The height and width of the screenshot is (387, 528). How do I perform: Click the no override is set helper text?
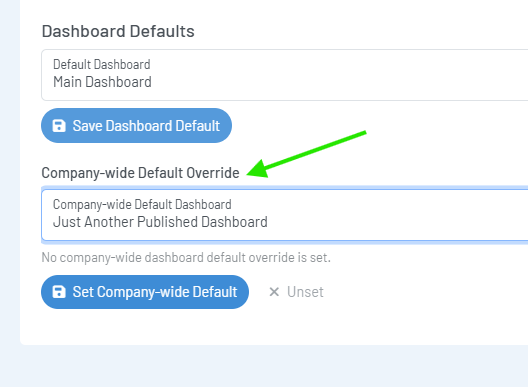tap(186, 258)
